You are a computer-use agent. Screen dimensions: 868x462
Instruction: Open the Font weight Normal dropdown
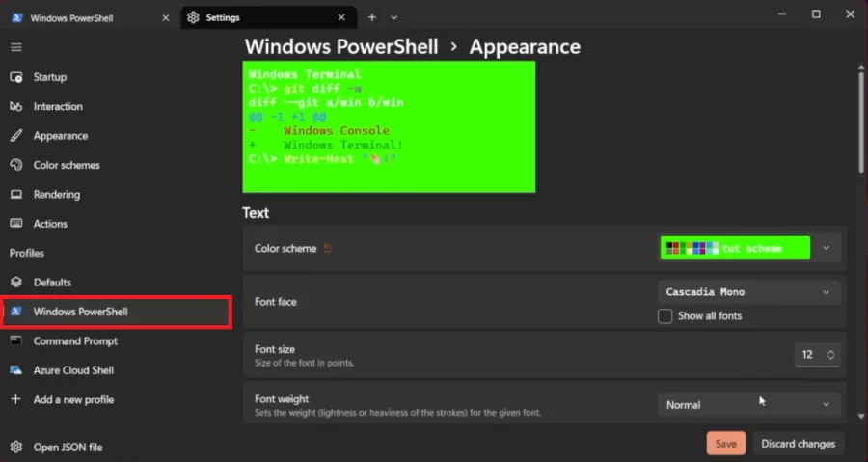point(749,405)
